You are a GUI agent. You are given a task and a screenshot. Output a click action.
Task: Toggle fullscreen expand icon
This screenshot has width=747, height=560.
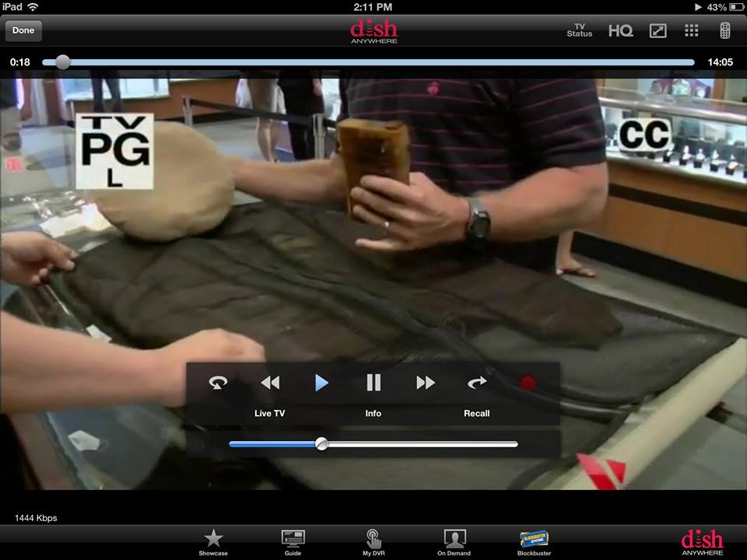point(658,30)
